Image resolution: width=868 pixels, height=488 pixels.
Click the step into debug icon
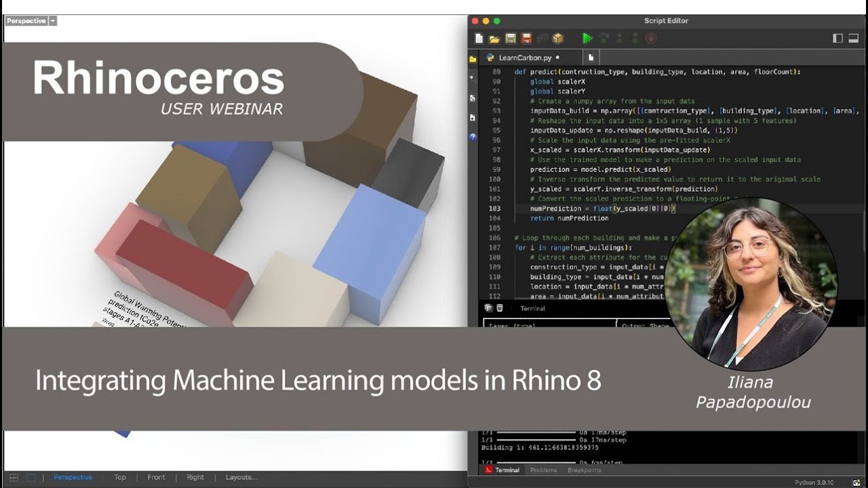click(619, 39)
